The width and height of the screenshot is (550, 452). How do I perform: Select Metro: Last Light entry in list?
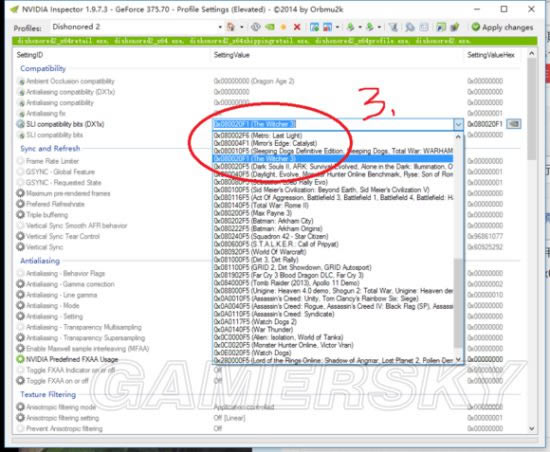258,135
